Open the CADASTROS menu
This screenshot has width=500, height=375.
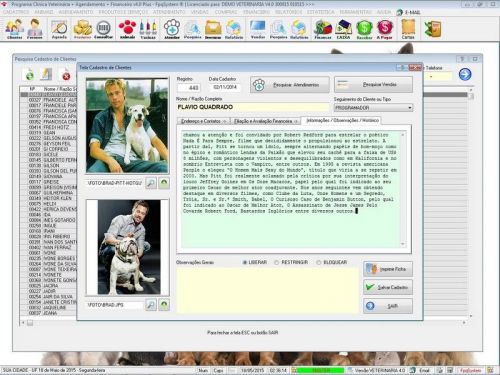click(16, 12)
